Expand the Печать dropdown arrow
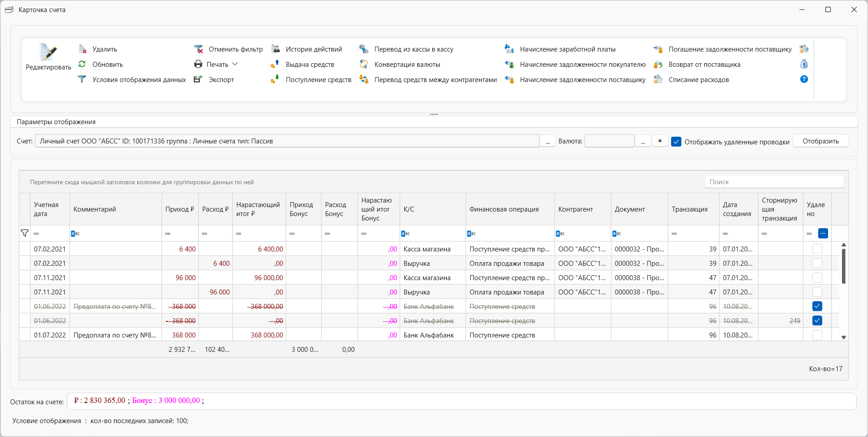868x437 pixels. (235, 64)
